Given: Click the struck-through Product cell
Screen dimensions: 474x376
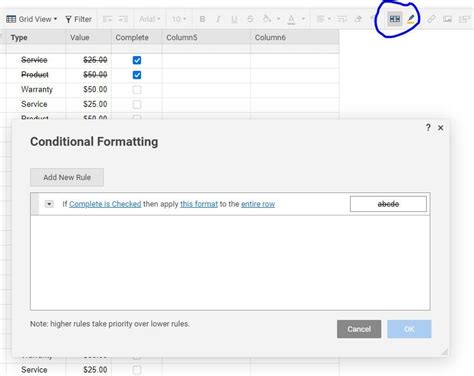Looking at the screenshot, I should coord(35,75).
